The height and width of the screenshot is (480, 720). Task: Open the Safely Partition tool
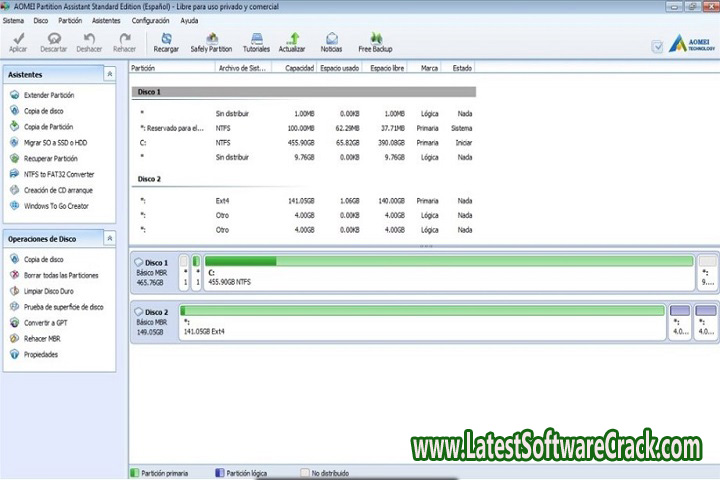[210, 38]
